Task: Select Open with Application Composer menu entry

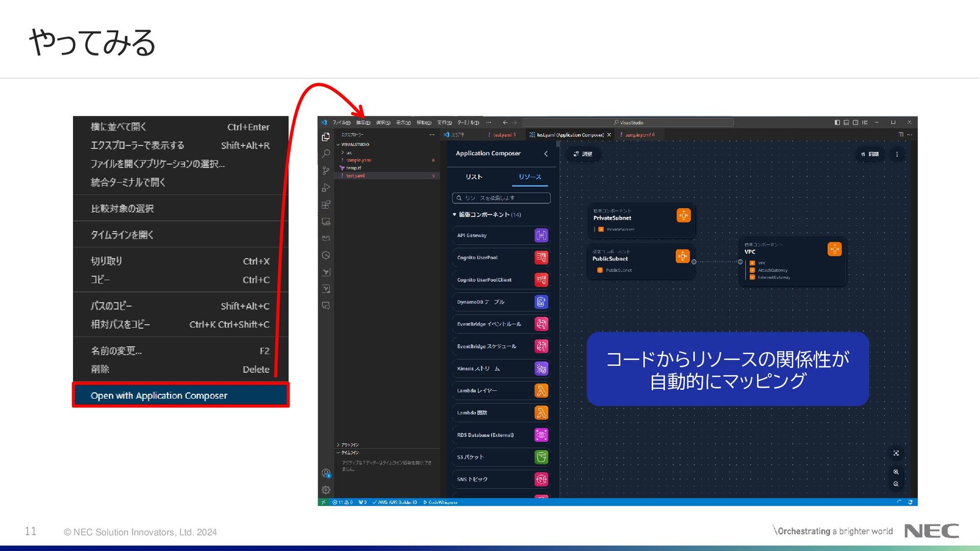Action: click(181, 395)
